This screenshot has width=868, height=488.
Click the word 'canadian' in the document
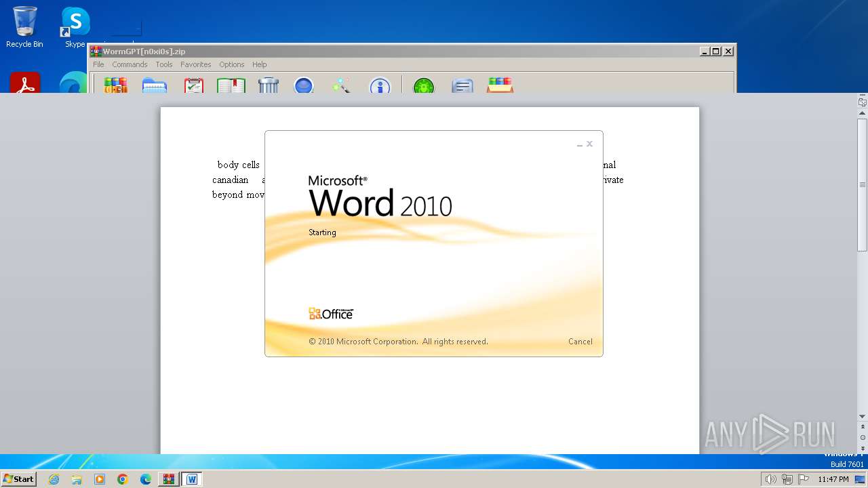[x=231, y=180]
